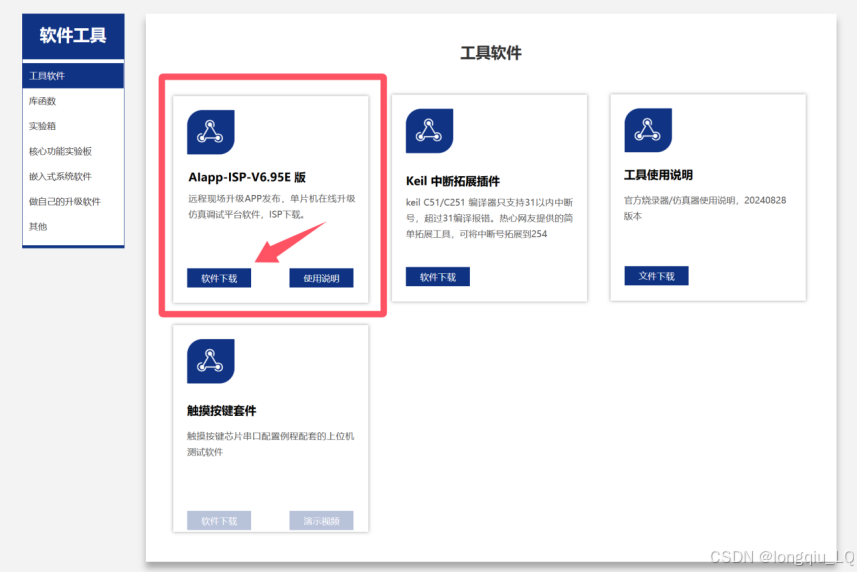The image size is (858, 572).
Task: Click the AIapp-ISP-V6.95E card icon
Action: (211, 132)
